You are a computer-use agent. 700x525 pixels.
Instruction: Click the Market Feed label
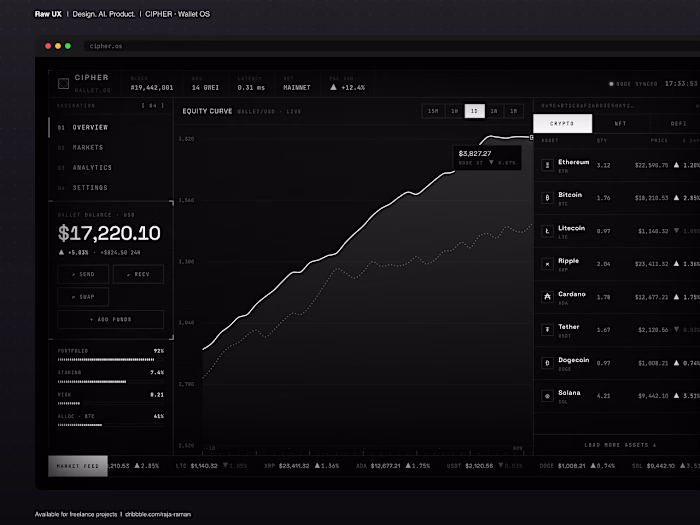pos(78,466)
